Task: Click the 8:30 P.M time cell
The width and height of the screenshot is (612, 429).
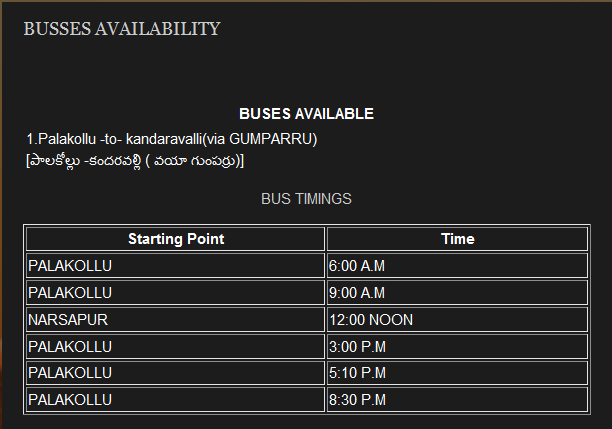Action: [457, 399]
